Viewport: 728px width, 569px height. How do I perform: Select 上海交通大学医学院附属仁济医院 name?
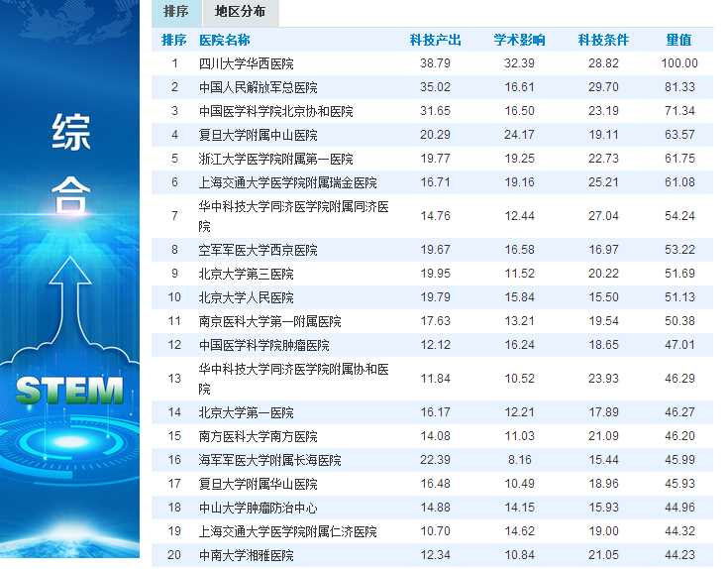(x=288, y=531)
